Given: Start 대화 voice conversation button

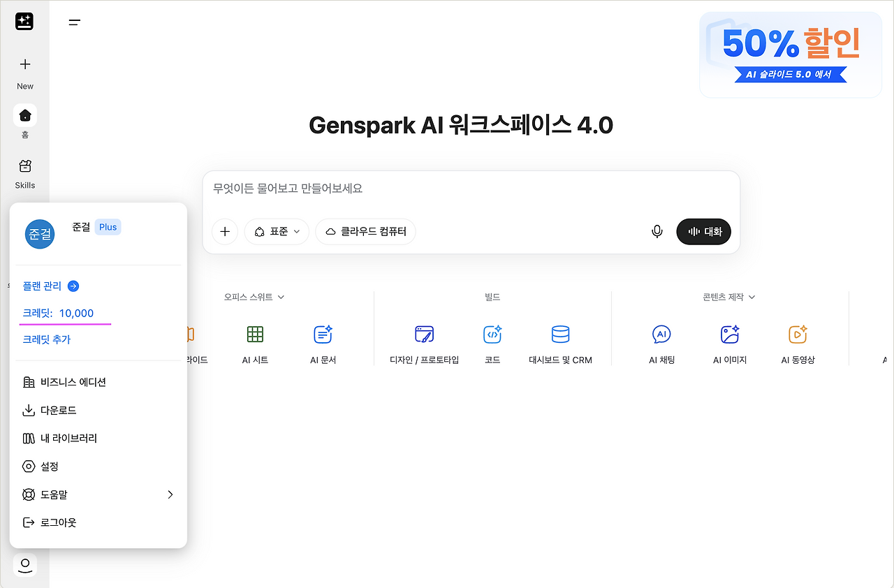Looking at the screenshot, I should click(704, 232).
